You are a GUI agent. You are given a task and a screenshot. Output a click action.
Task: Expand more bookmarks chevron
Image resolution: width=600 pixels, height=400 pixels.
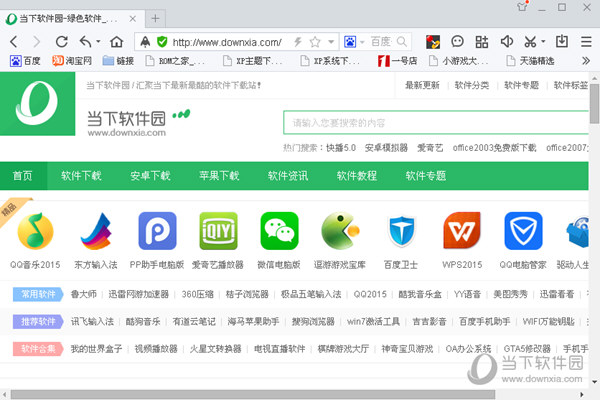pos(585,60)
